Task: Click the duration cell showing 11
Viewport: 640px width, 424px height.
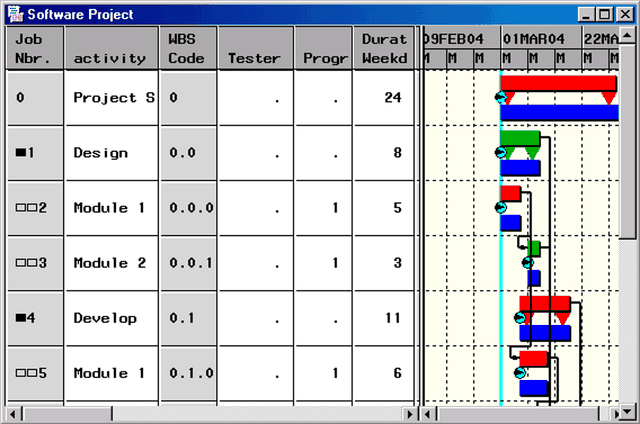Action: pyautogui.click(x=384, y=318)
